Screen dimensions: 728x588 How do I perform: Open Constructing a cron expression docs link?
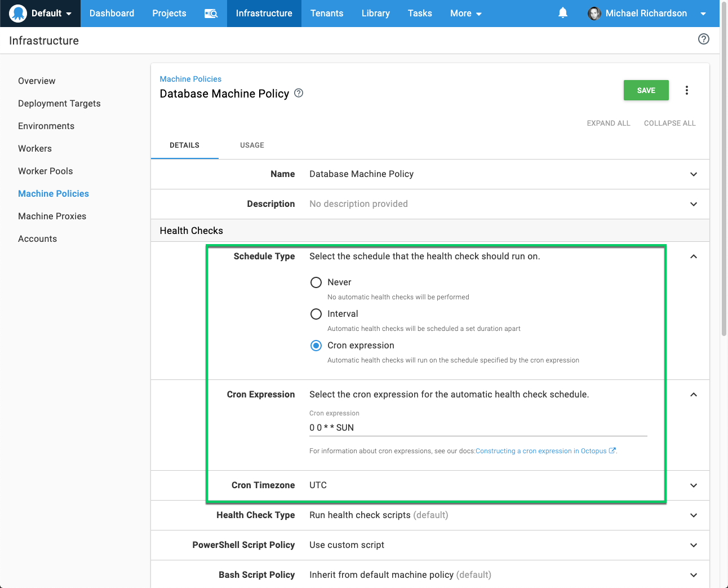pos(540,451)
